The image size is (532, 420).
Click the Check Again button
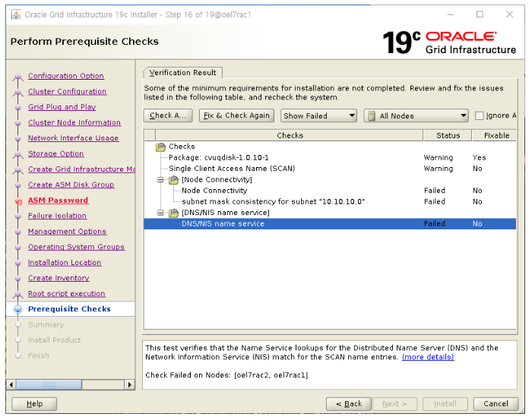[x=168, y=115]
